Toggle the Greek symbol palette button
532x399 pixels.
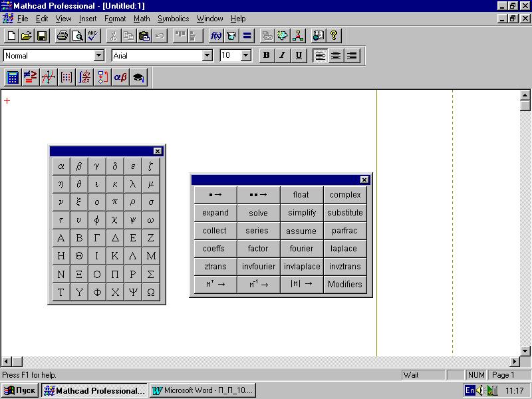coord(120,77)
